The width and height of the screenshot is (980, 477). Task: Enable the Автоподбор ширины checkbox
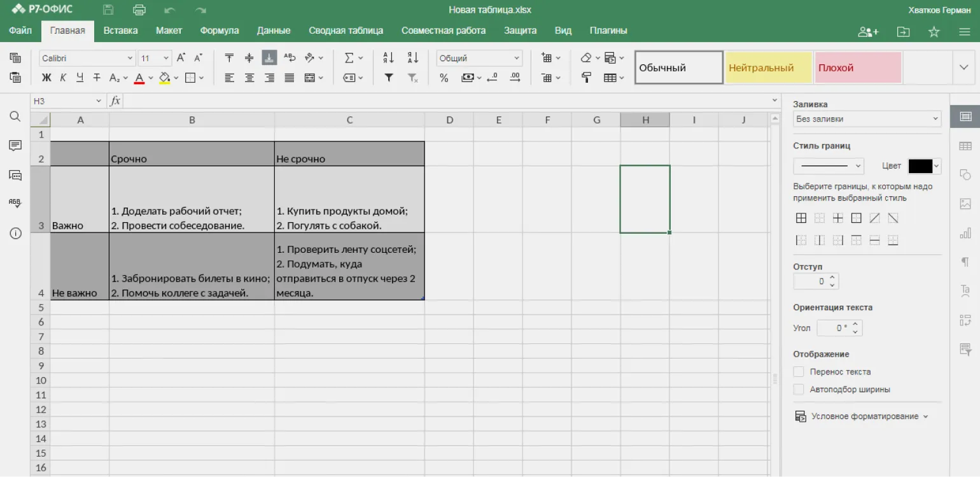click(x=799, y=389)
